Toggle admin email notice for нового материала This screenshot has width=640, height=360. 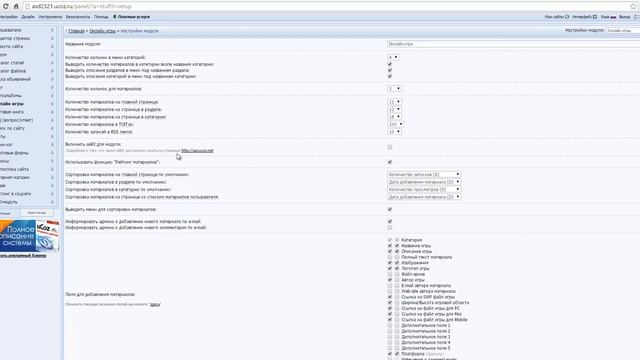390,222
